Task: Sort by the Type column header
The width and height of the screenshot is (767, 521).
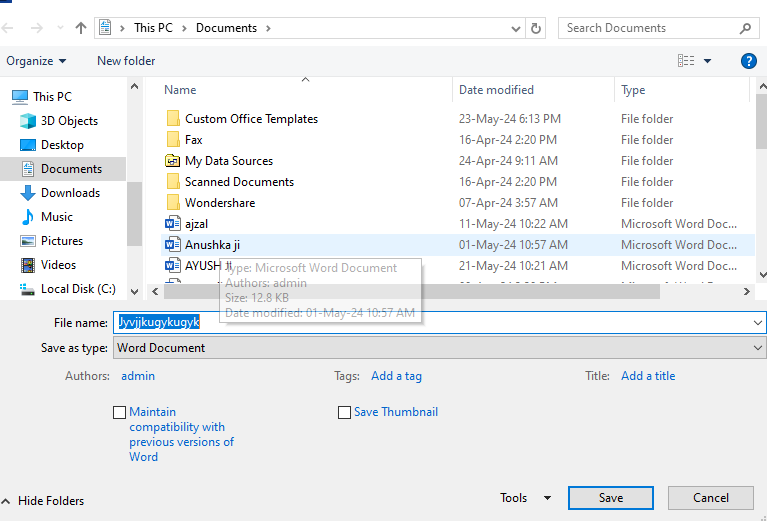Action: click(633, 90)
